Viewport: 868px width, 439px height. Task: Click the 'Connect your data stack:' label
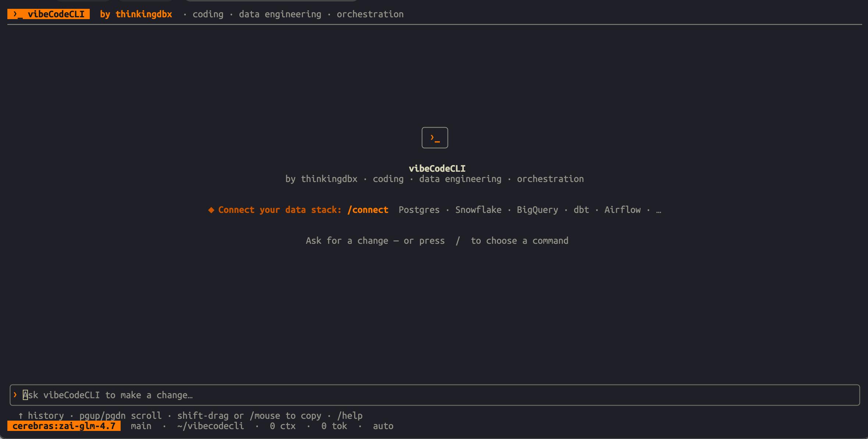click(280, 210)
